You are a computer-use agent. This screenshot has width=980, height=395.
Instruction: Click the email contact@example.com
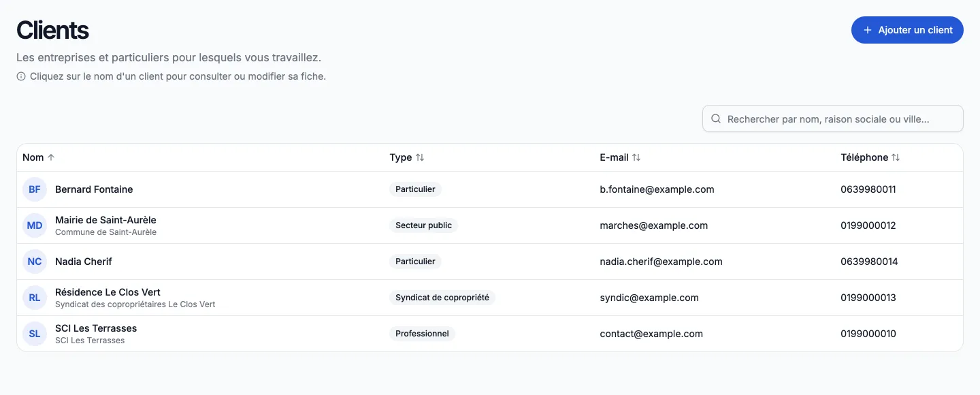coord(651,334)
